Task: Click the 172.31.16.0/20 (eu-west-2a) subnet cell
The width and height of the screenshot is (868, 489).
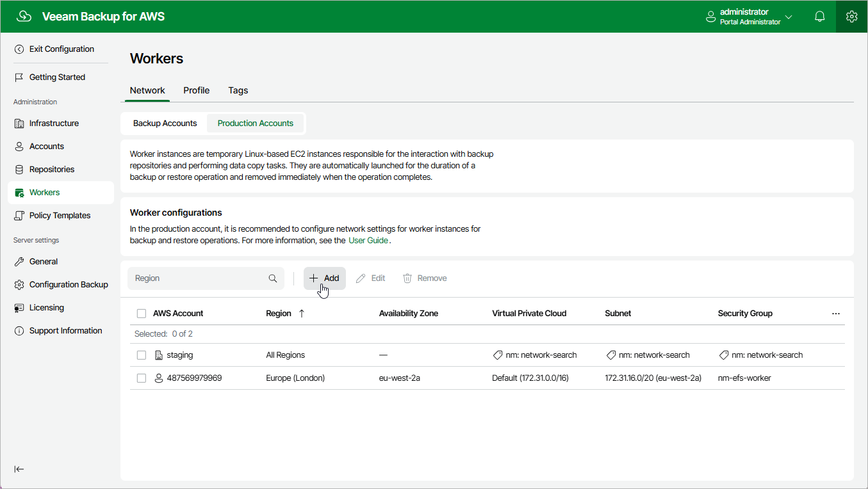Action: click(653, 378)
